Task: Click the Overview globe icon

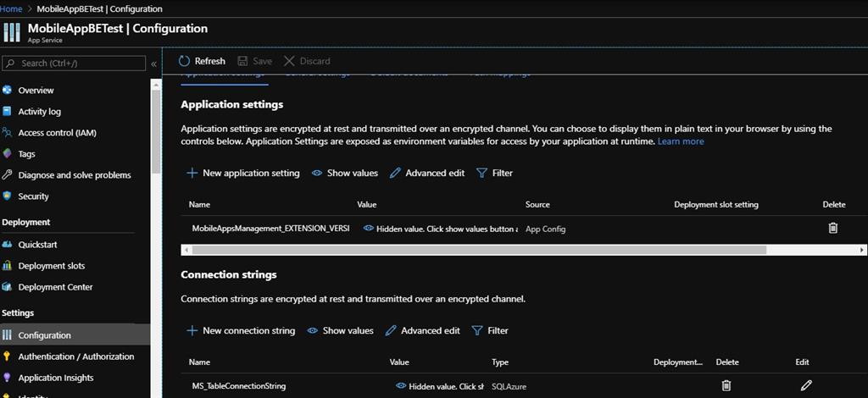Action: [x=7, y=90]
